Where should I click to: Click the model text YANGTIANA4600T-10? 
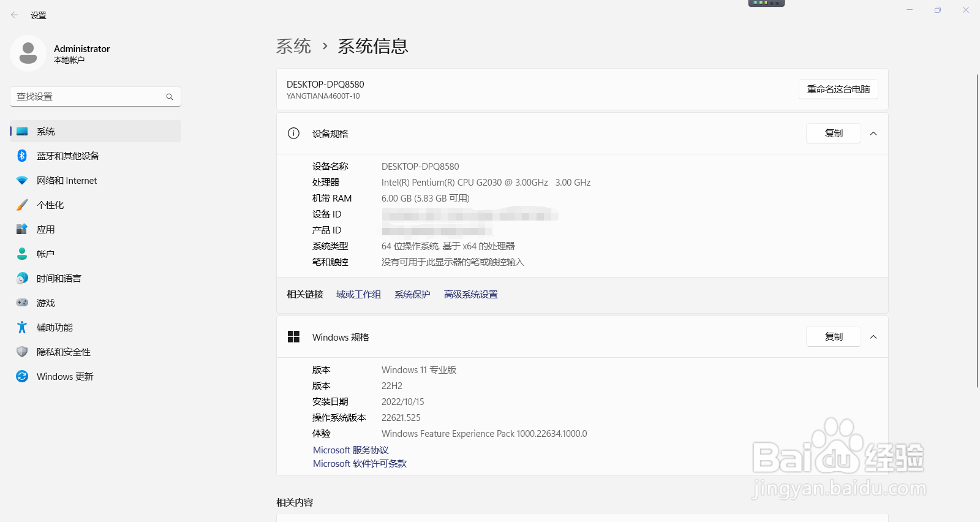point(323,96)
